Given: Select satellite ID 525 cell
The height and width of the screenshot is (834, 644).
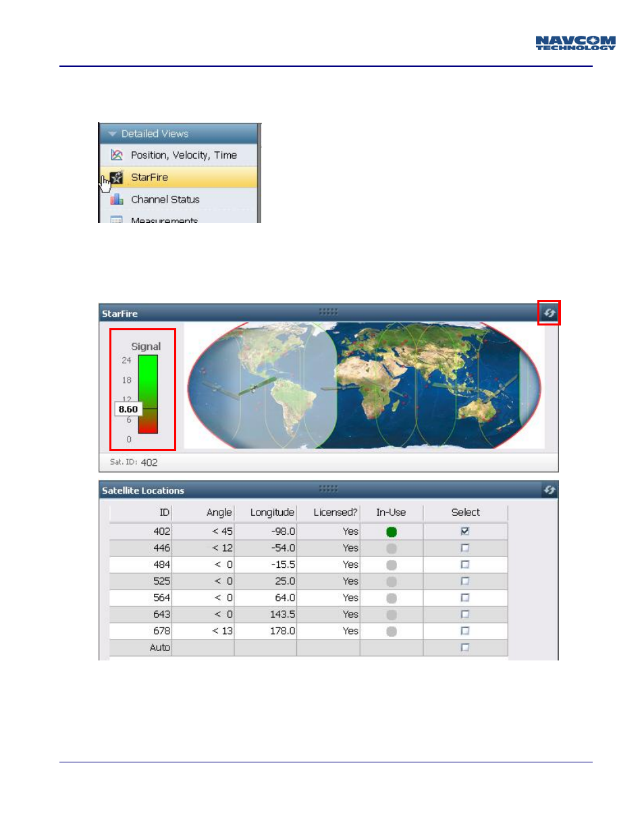Looking at the screenshot, I should click(140, 581).
